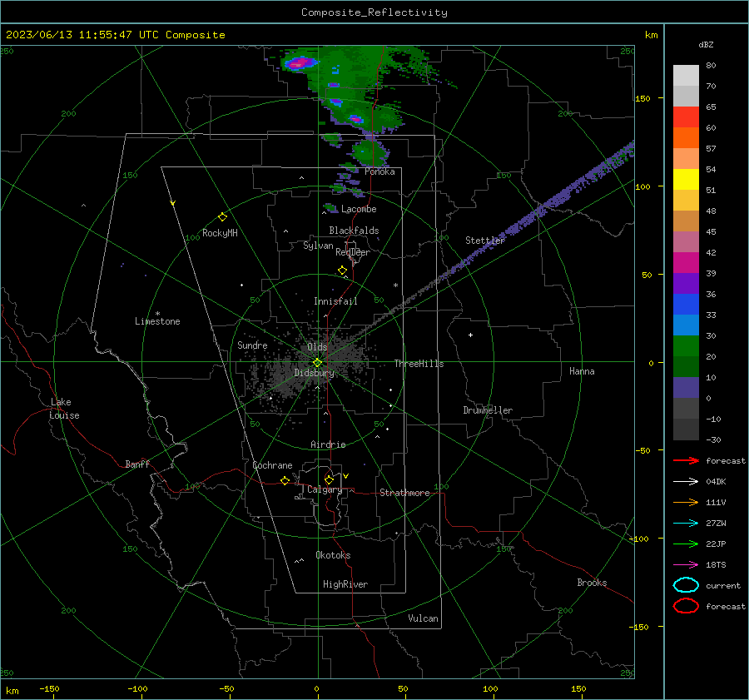Click the yellow diamond above Calgary label
749x700 pixels.
[x=329, y=479]
